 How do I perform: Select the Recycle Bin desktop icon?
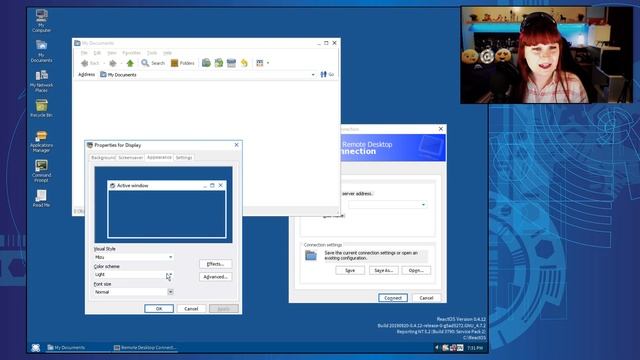(x=42, y=109)
